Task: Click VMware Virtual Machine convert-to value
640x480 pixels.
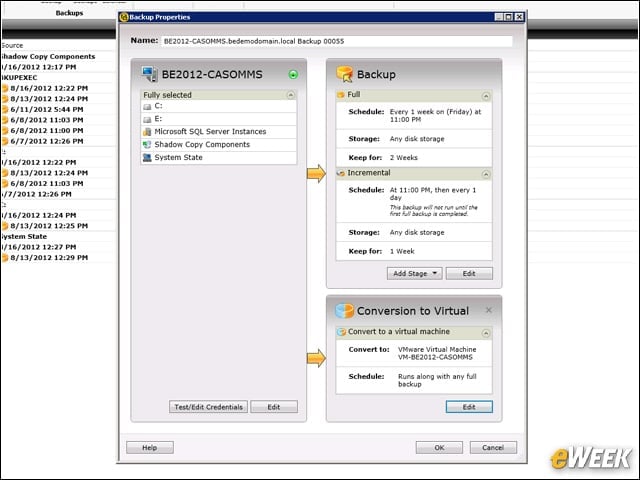Action: point(437,353)
